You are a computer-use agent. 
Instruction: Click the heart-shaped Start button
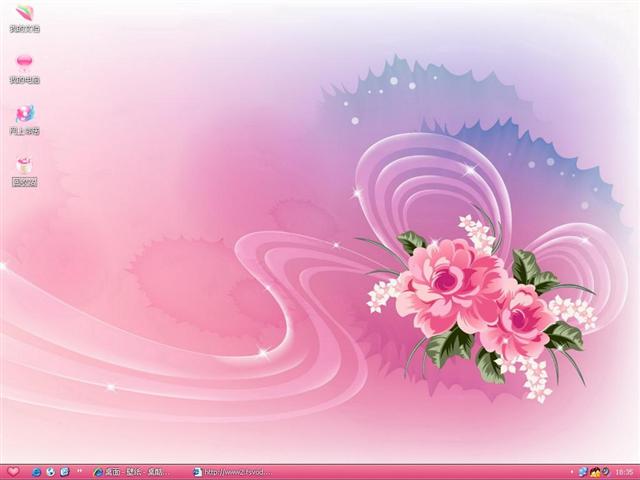pyautogui.click(x=13, y=471)
